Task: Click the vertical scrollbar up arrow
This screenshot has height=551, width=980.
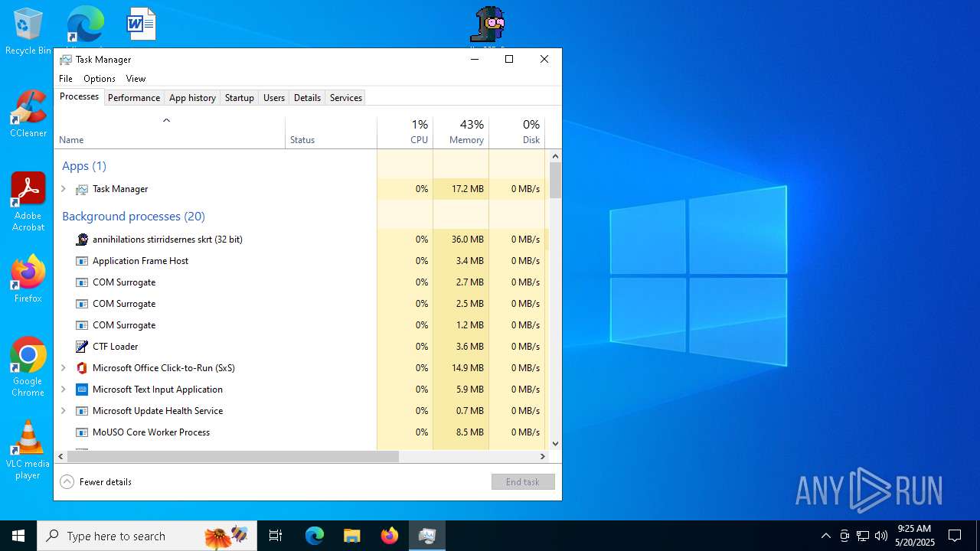Action: click(555, 156)
